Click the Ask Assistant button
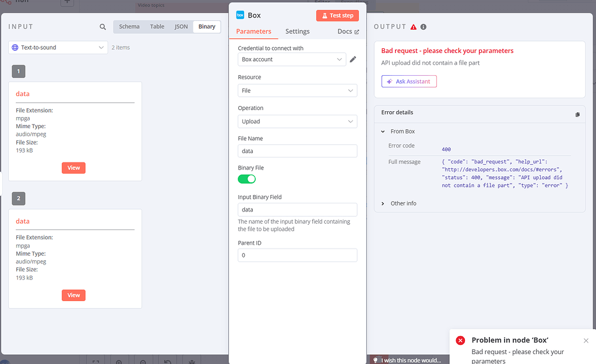The height and width of the screenshot is (364, 596). [x=409, y=81]
